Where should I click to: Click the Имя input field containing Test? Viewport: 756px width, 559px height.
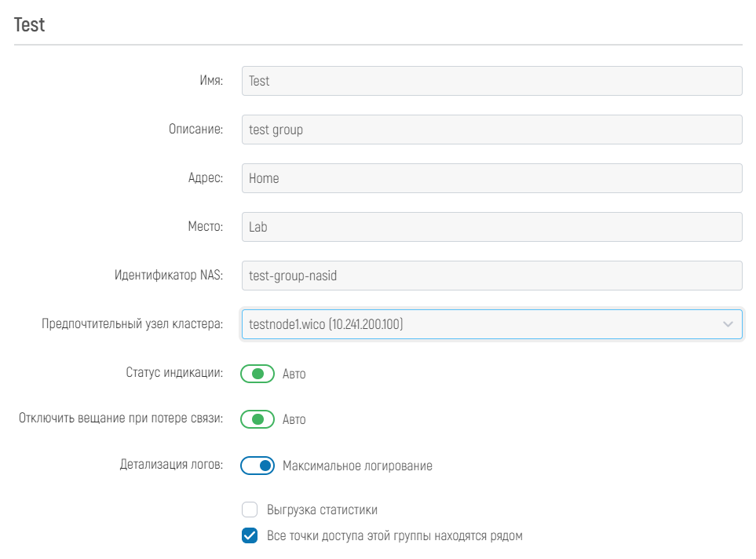click(x=491, y=81)
